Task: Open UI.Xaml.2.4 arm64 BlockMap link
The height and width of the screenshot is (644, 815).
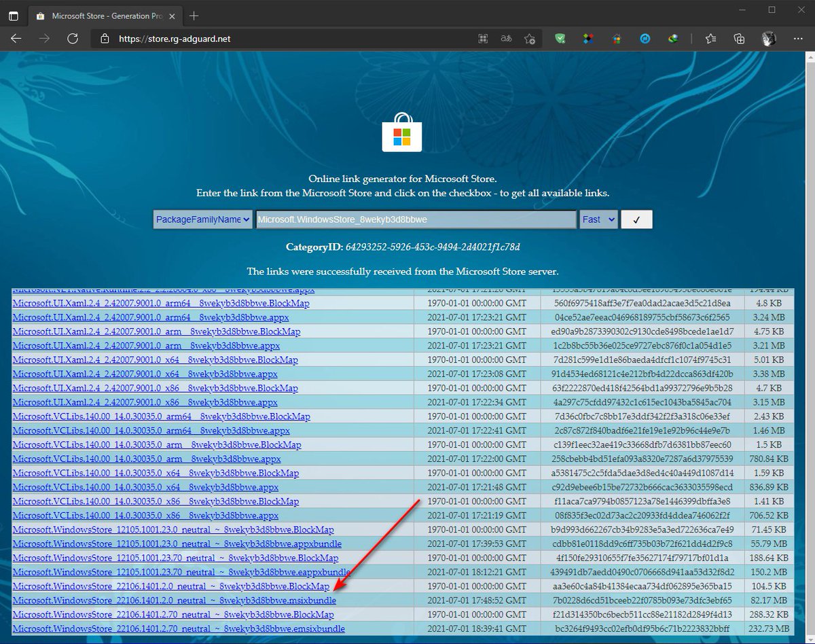Action: (161, 303)
